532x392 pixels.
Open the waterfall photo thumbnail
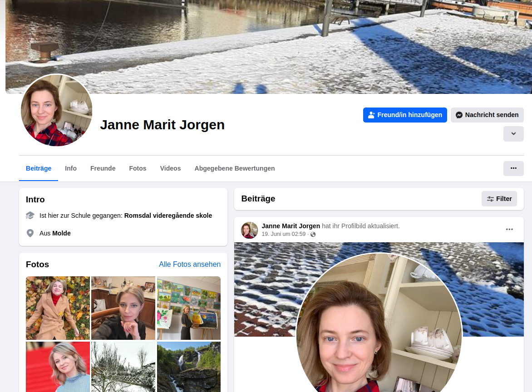189,367
